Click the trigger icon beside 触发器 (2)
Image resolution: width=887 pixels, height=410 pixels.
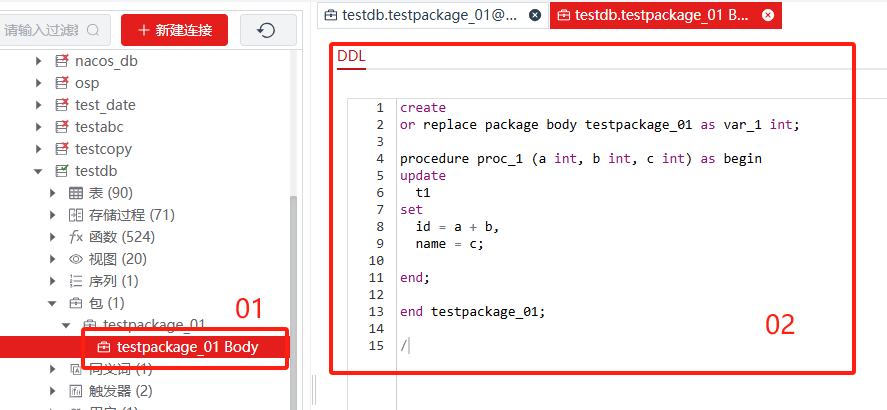point(76,391)
